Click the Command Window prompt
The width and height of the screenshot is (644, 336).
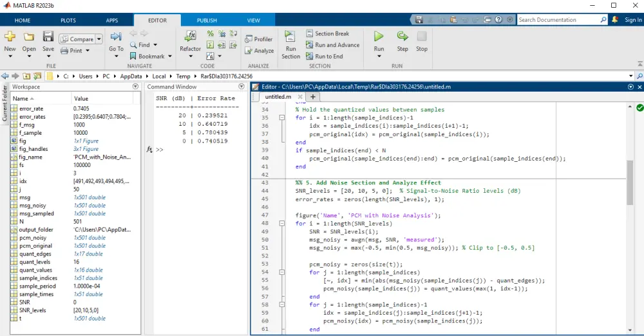(x=160, y=150)
